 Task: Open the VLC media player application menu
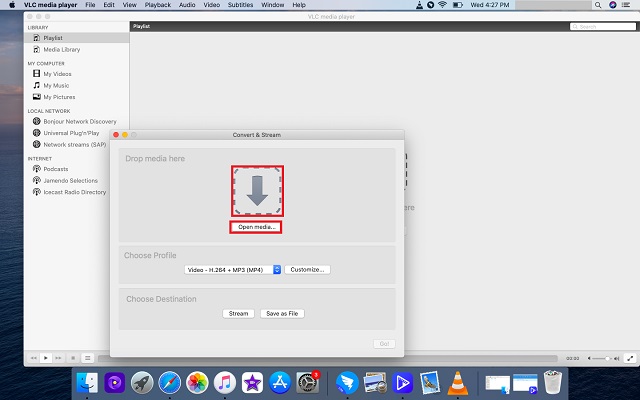tap(50, 5)
